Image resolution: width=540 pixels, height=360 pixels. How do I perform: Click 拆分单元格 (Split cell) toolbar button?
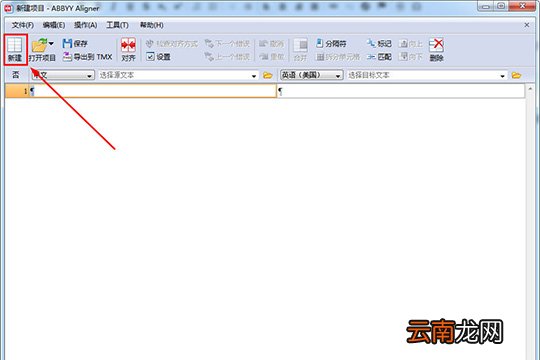[338, 57]
